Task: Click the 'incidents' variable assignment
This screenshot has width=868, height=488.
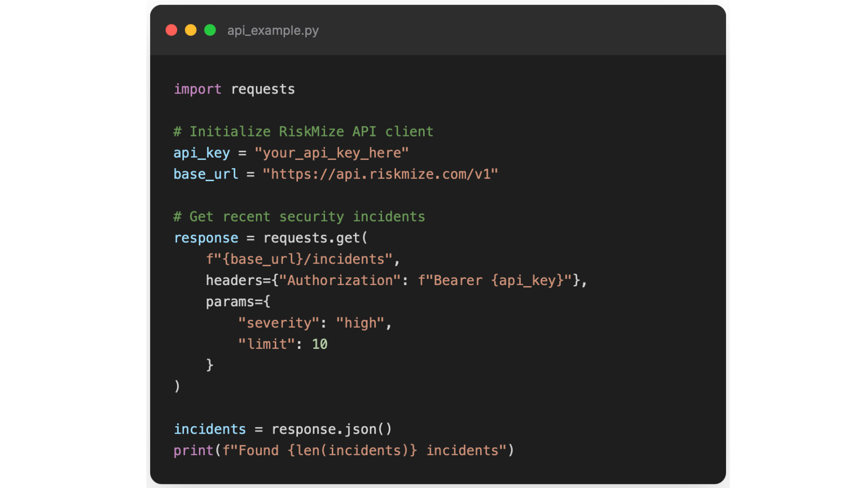Action: (x=210, y=429)
